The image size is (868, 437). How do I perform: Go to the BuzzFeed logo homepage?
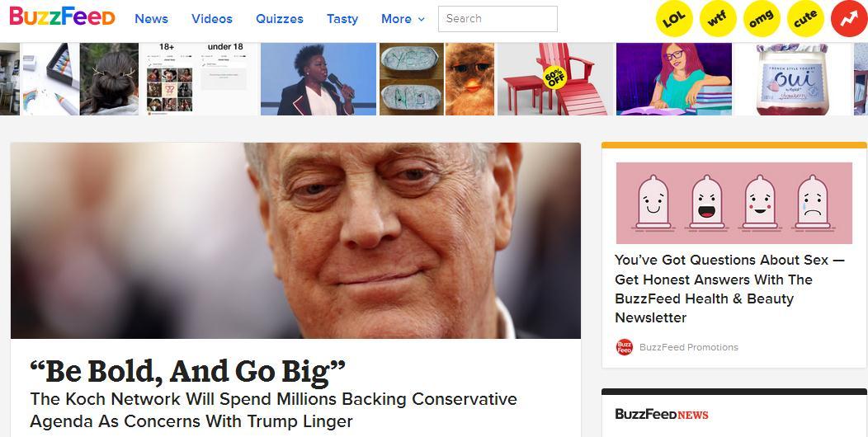click(62, 16)
